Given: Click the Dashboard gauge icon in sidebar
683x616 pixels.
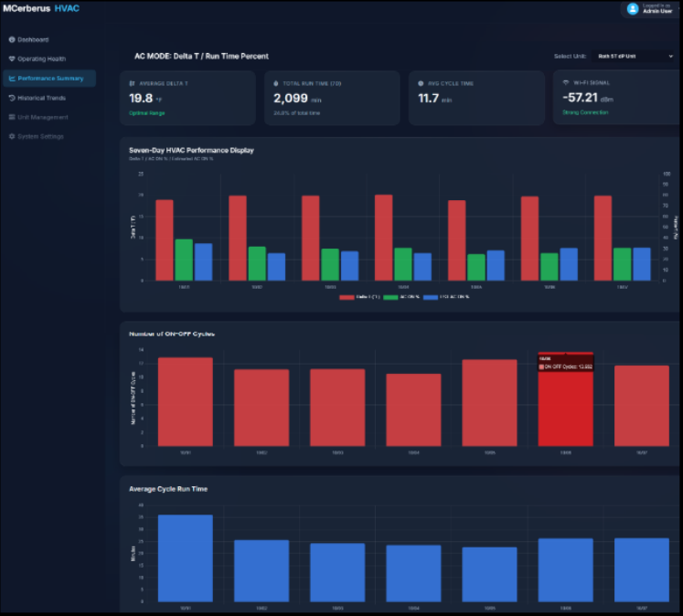Looking at the screenshot, I should click(12, 39).
